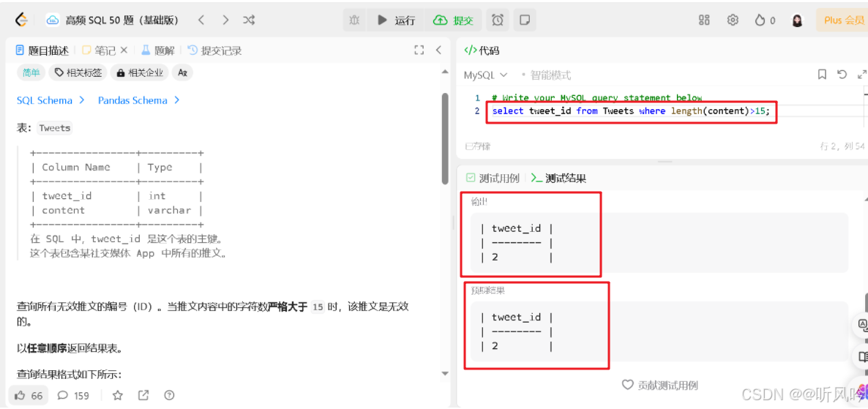Click the 简单 difficulty tag
The image size is (868, 409).
tap(31, 72)
